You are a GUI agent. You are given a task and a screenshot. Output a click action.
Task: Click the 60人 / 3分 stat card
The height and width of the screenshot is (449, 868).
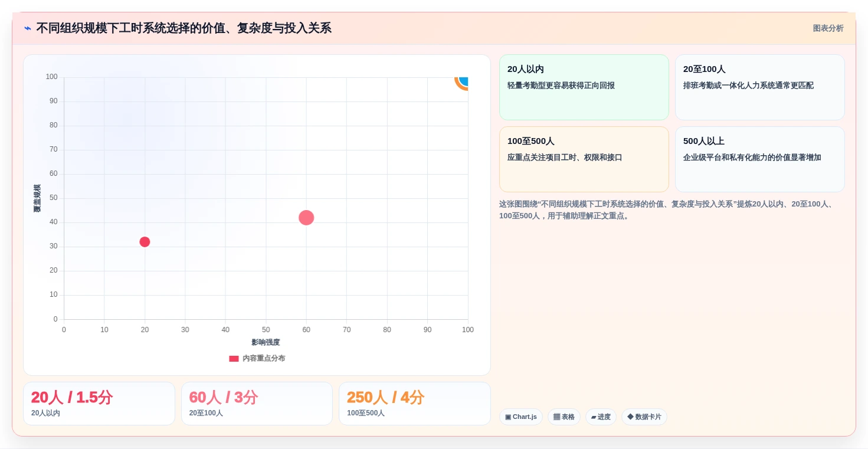point(257,404)
